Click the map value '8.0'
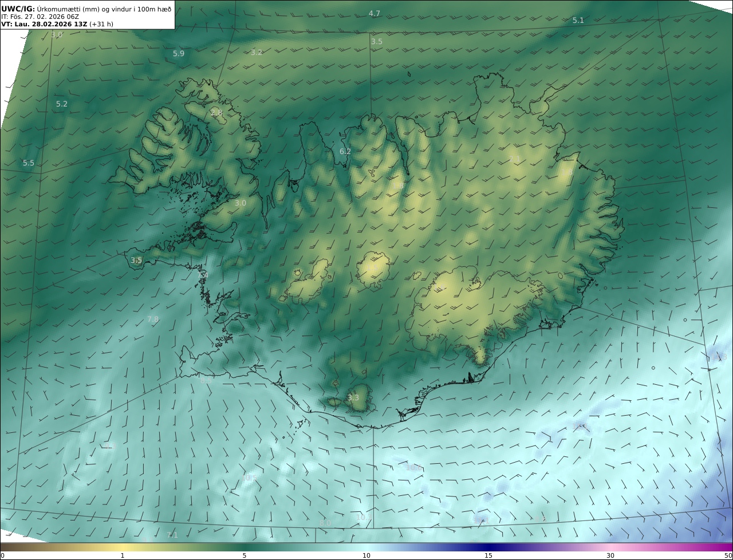733x560 pixels. coord(325,523)
